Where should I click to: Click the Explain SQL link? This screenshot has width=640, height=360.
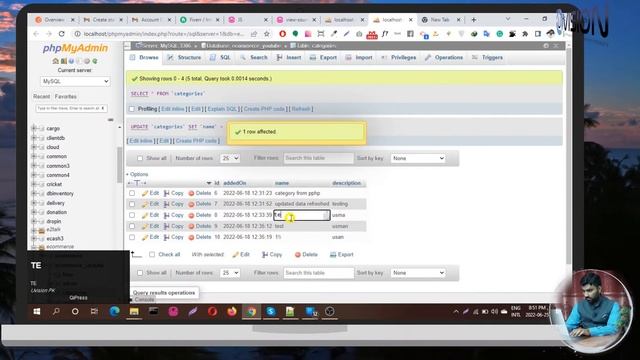click(x=222, y=109)
